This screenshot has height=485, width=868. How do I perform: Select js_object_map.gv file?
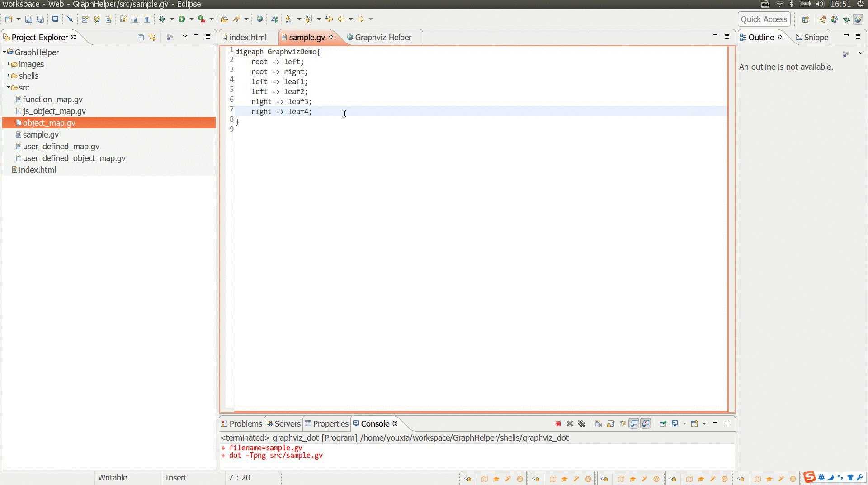tap(54, 111)
